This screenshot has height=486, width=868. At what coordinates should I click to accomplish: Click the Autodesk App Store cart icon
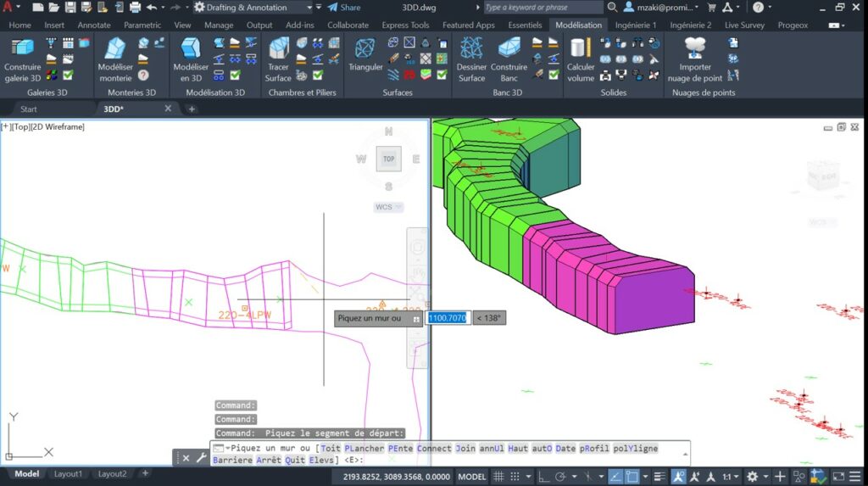(712, 7)
